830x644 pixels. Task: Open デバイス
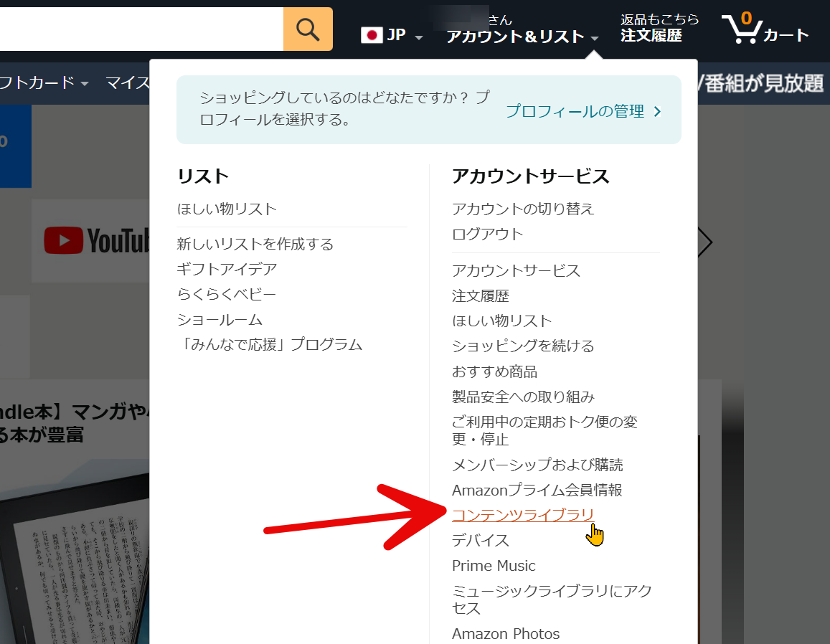(481, 540)
